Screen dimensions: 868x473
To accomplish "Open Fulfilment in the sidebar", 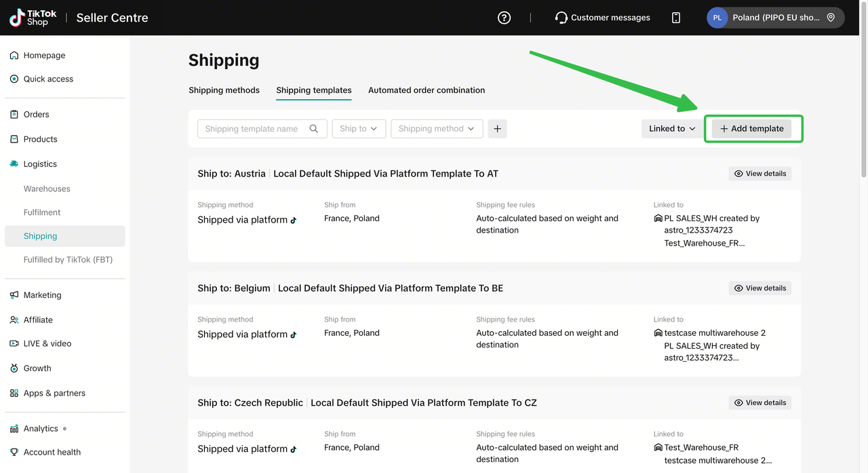I will (x=42, y=212).
